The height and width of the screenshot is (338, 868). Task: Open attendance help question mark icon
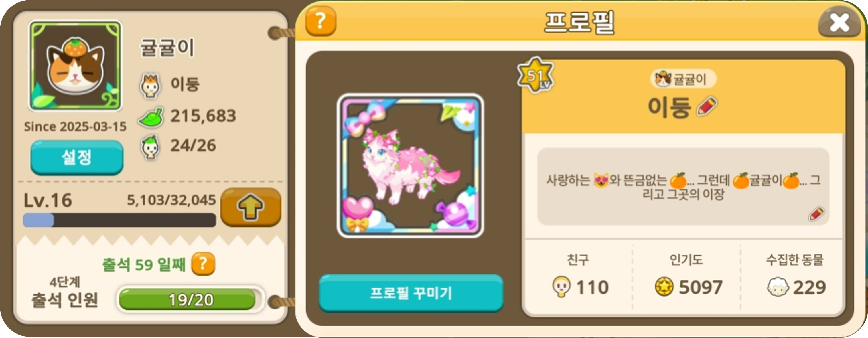203,264
